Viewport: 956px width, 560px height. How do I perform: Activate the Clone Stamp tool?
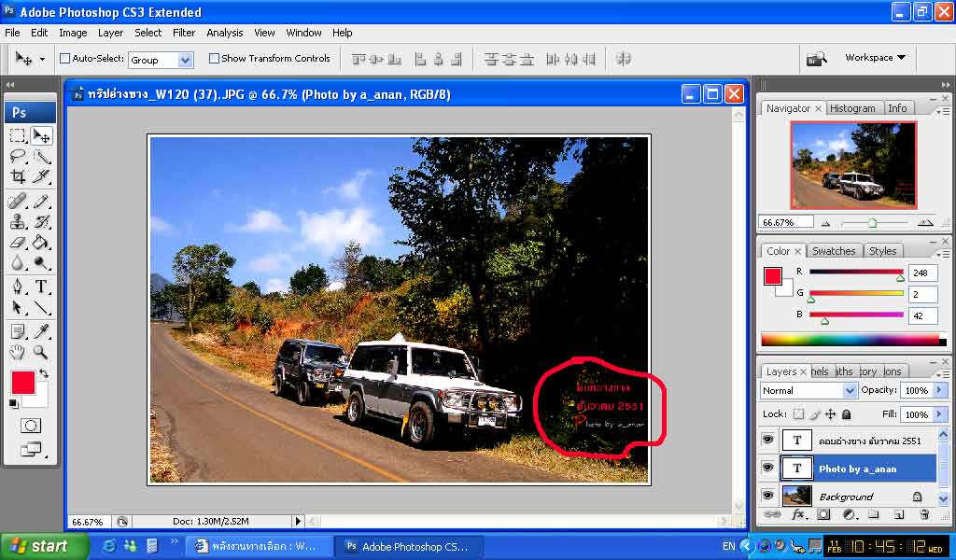18,221
